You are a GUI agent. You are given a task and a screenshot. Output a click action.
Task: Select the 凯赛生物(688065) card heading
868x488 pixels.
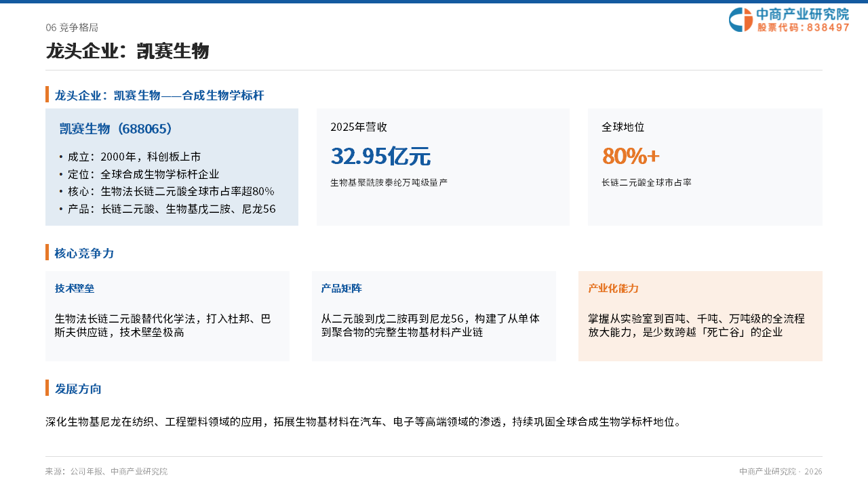(x=117, y=129)
